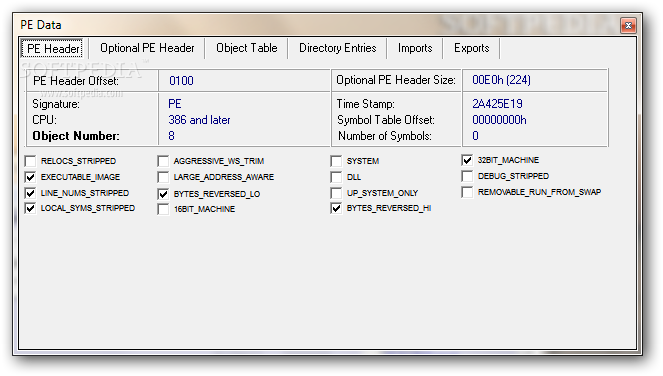This screenshot has height=376, width=663.
Task: Uncheck the EXECUTABLE_IMAGE flag
Action: click(x=30, y=177)
